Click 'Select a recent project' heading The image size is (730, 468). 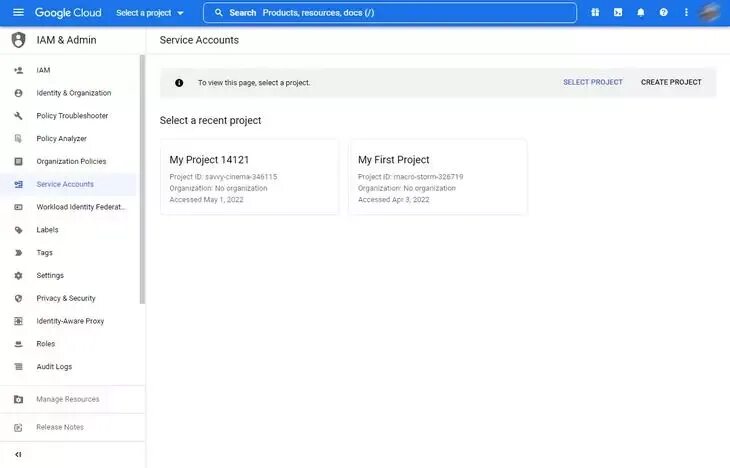(x=210, y=121)
